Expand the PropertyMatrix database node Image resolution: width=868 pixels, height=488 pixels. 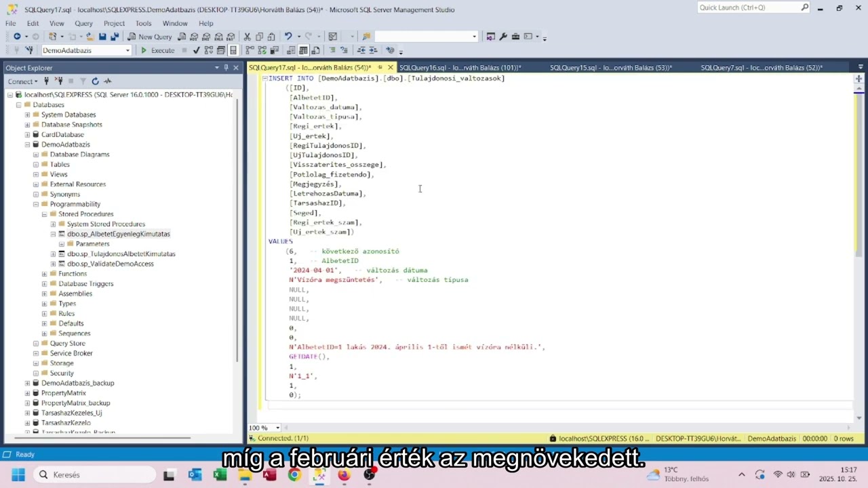pyautogui.click(x=27, y=393)
